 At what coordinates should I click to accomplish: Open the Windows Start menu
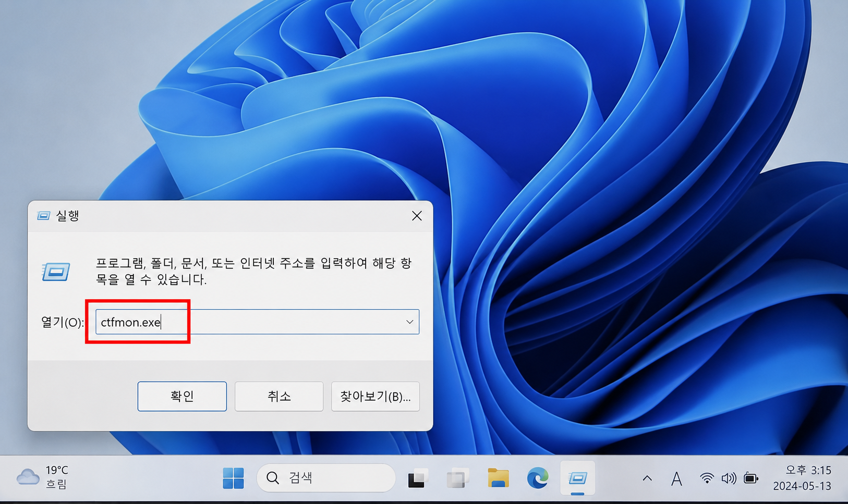tap(233, 478)
